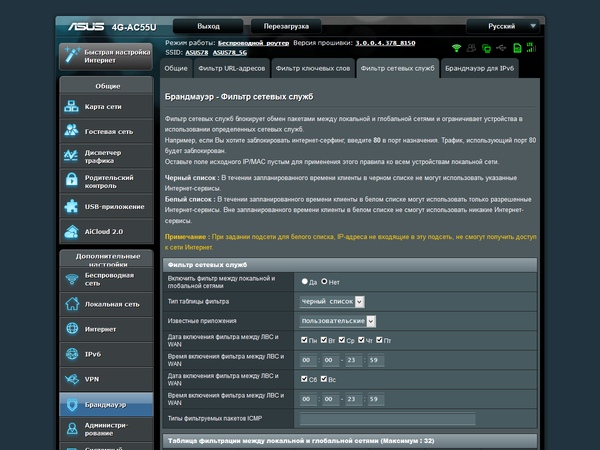Screen dimensions: 600x450
Task: Click the Internet globe icon
Action: (x=72, y=328)
